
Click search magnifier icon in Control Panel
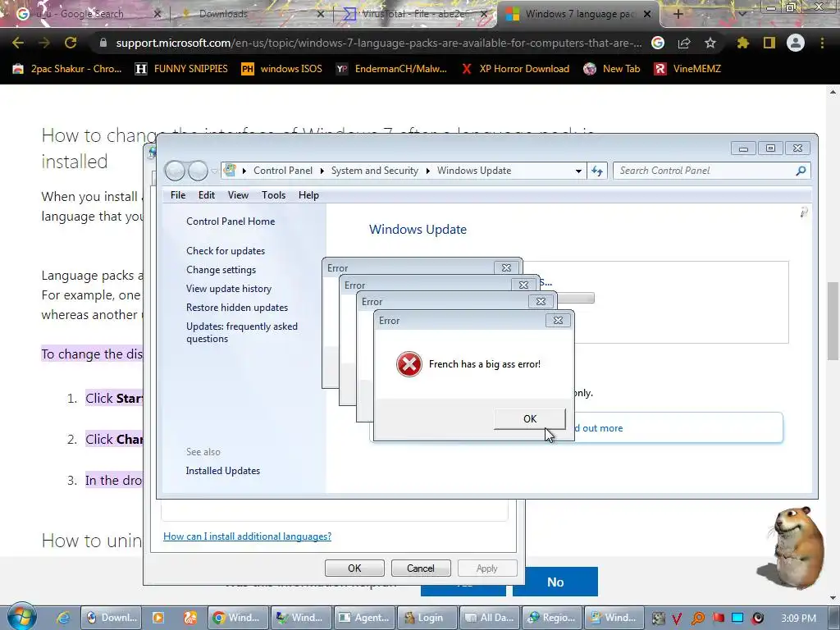pyautogui.click(x=801, y=171)
